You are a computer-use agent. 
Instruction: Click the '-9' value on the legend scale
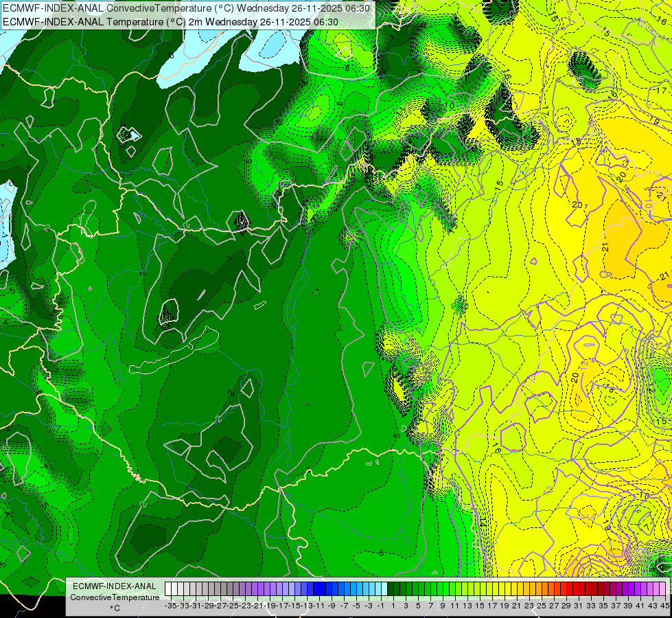[332, 606]
